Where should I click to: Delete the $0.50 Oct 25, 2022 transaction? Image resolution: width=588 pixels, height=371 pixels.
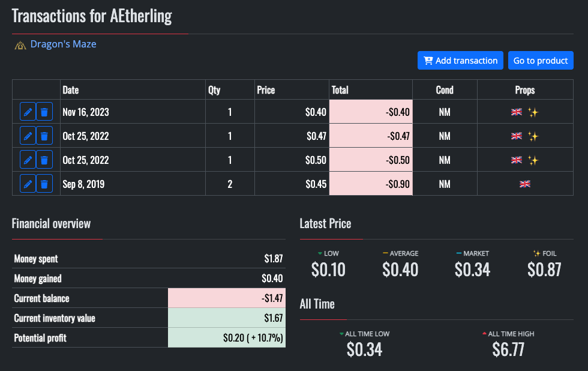(44, 160)
